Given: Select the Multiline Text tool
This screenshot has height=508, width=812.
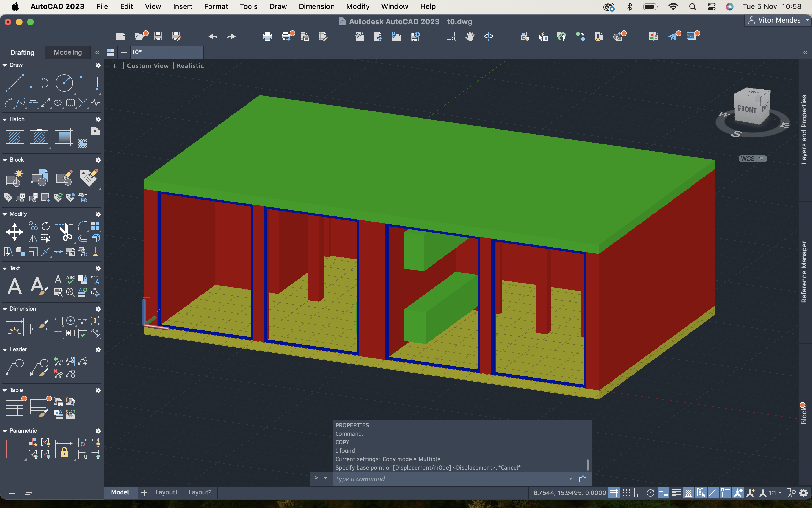Looking at the screenshot, I should click(14, 286).
